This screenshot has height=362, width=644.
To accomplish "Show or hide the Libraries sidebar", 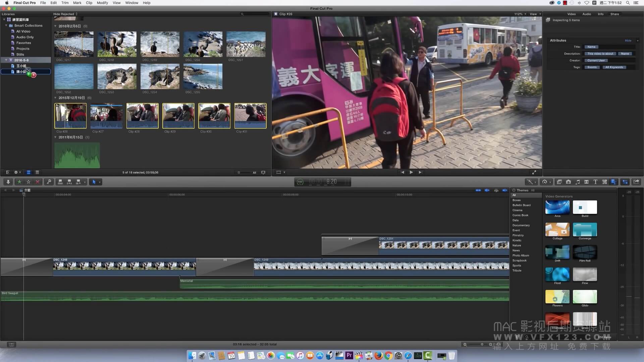I will pos(7,172).
